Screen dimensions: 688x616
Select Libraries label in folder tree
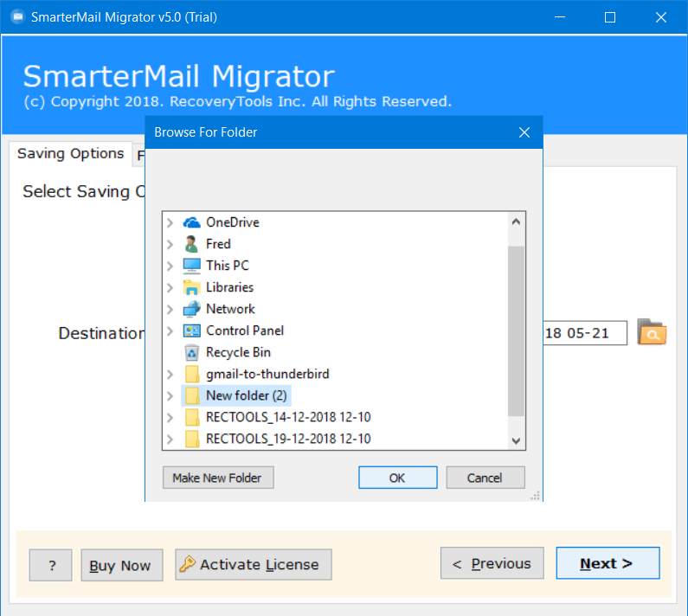click(229, 287)
